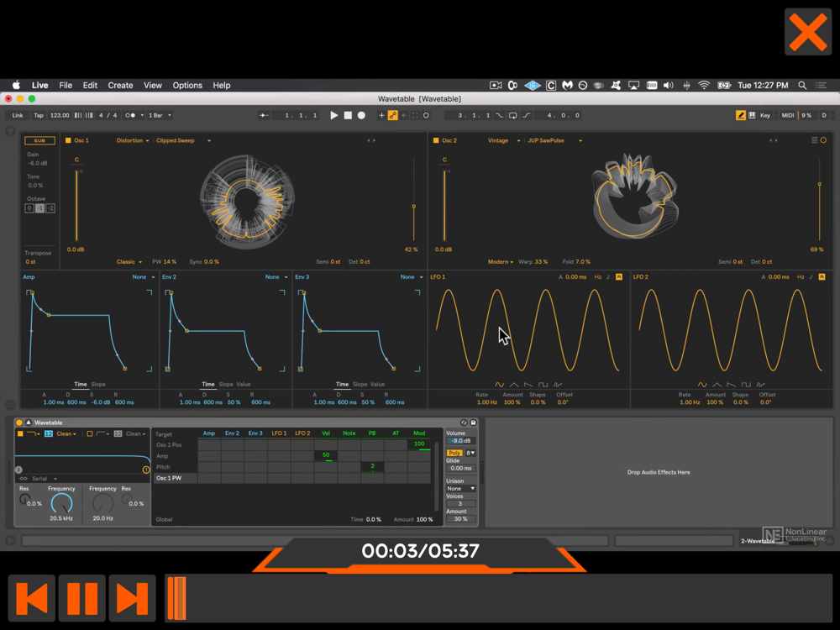840x630 pixels.
Task: Click the pause button in the video player
Action: pyautogui.click(x=82, y=598)
